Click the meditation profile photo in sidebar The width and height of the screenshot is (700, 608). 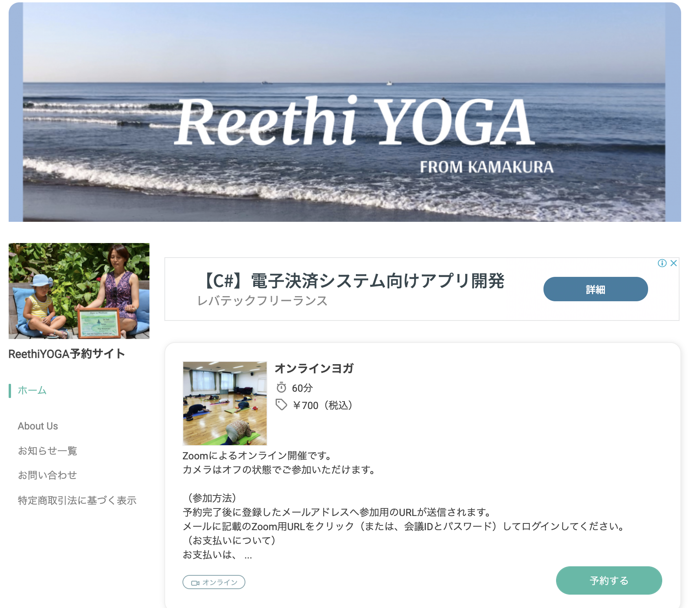point(79,291)
